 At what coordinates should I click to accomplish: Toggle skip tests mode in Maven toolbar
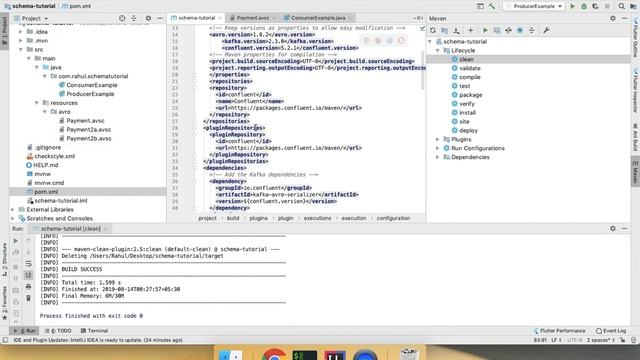coord(520,30)
